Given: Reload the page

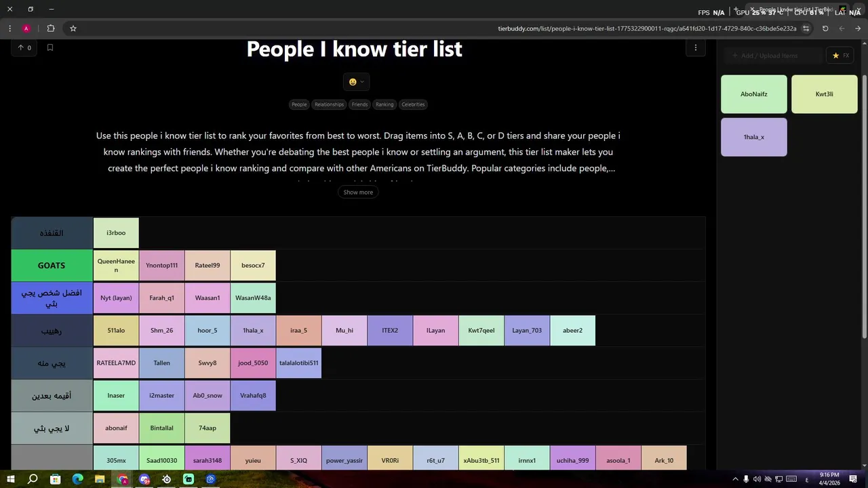Looking at the screenshot, I should 825,28.
